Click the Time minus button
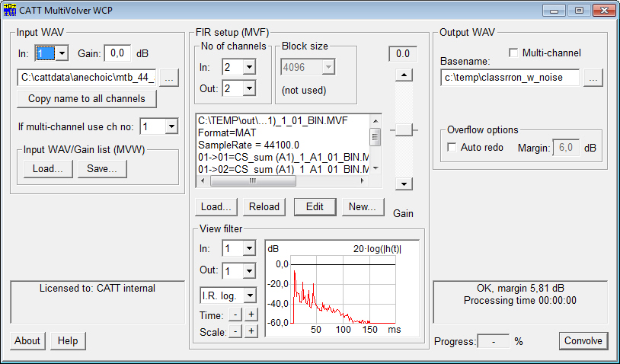 coord(236,314)
